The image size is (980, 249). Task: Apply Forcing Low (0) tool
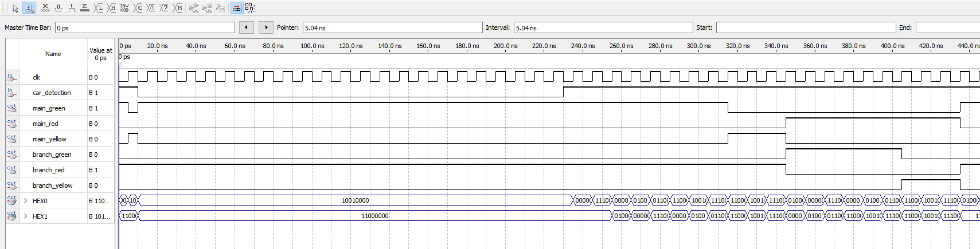pos(58,8)
